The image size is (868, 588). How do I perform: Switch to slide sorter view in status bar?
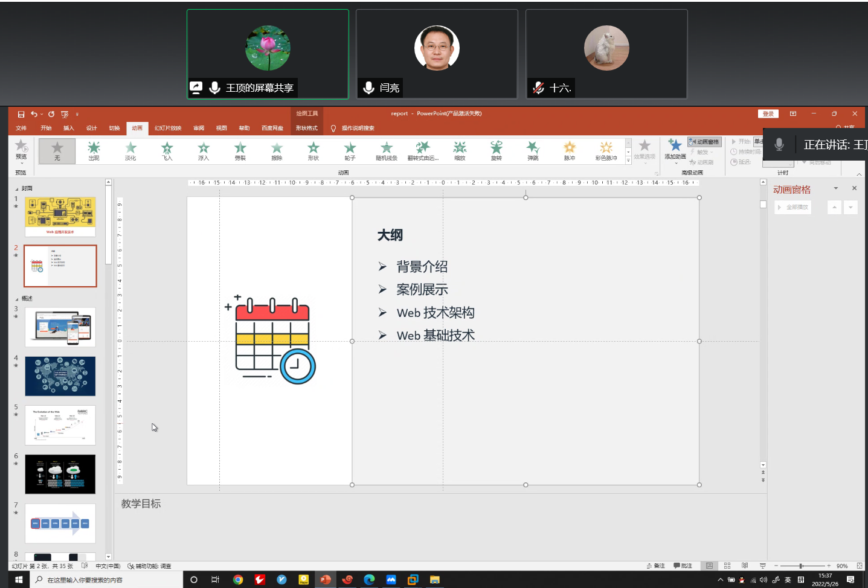click(x=727, y=566)
